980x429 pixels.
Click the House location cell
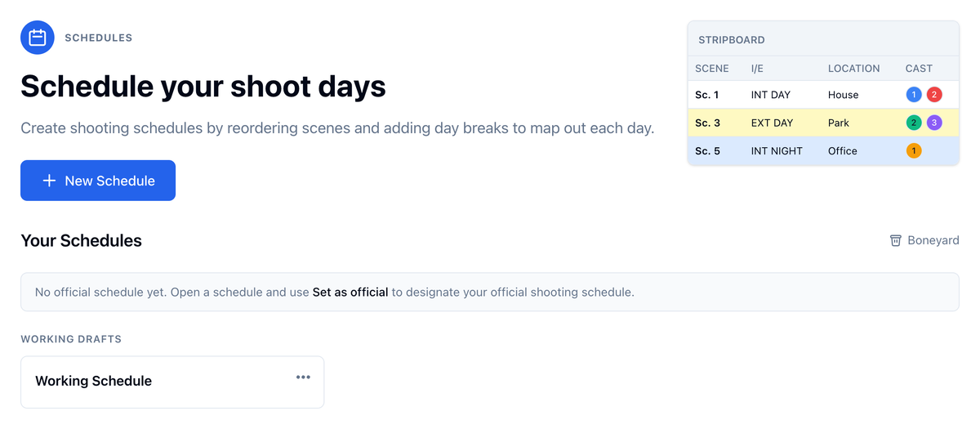[x=843, y=95]
